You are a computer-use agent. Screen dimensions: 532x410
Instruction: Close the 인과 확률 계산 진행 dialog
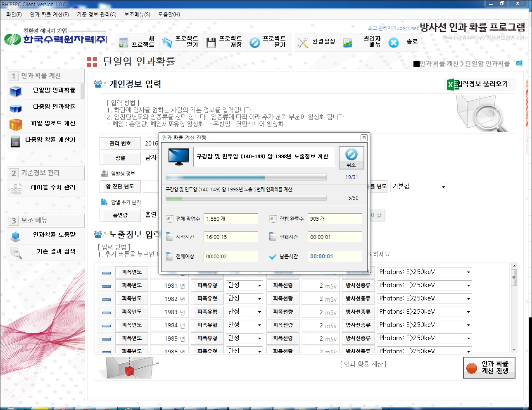[x=364, y=138]
